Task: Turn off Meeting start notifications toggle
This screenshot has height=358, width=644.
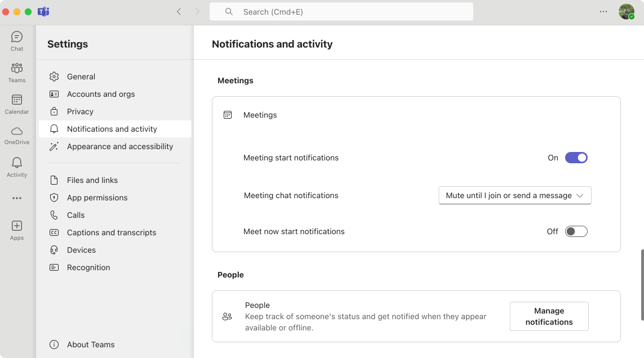Action: tap(576, 158)
